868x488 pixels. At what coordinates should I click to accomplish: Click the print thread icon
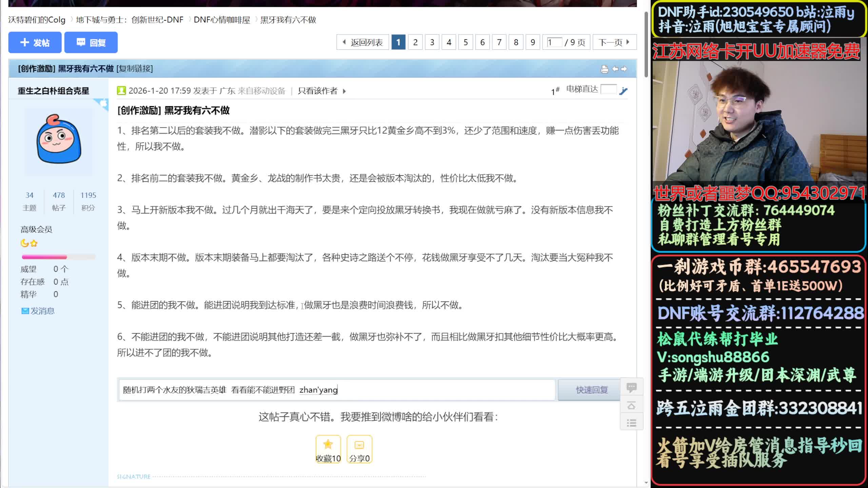pos(604,69)
